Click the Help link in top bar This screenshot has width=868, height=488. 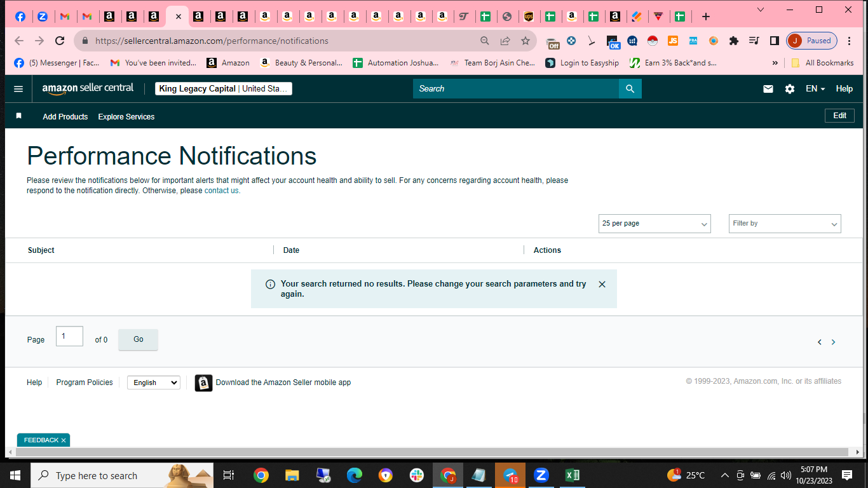[x=844, y=89]
